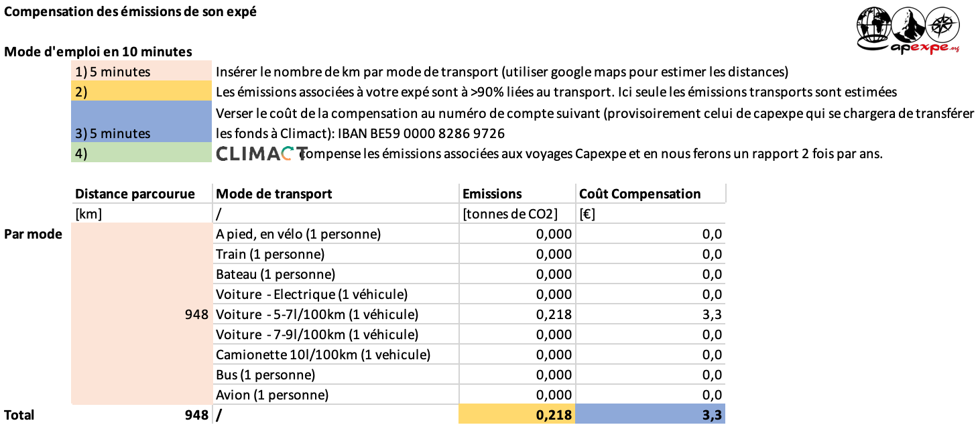Click the blue '3) 5 minutes' step cell
980x429 pixels.
(x=141, y=122)
